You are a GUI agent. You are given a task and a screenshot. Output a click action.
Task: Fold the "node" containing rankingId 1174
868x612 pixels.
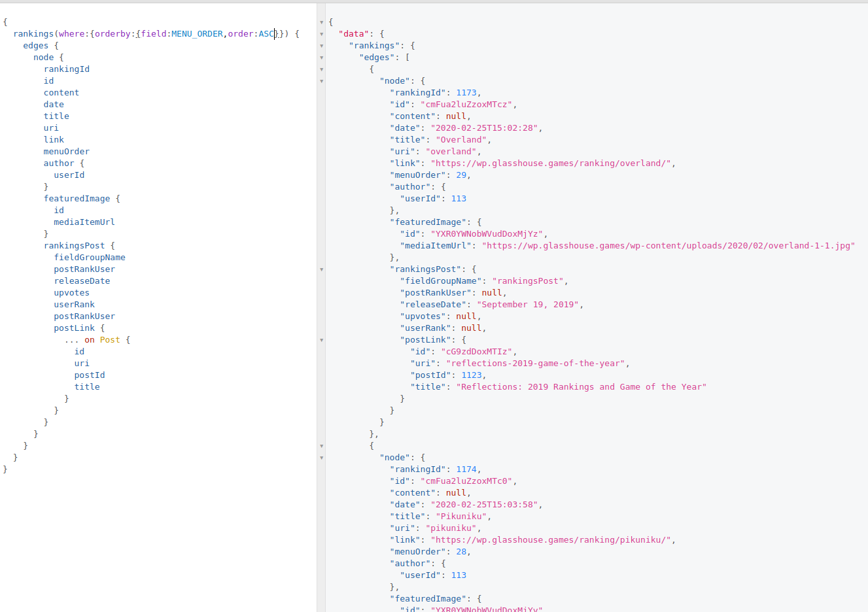pos(322,458)
